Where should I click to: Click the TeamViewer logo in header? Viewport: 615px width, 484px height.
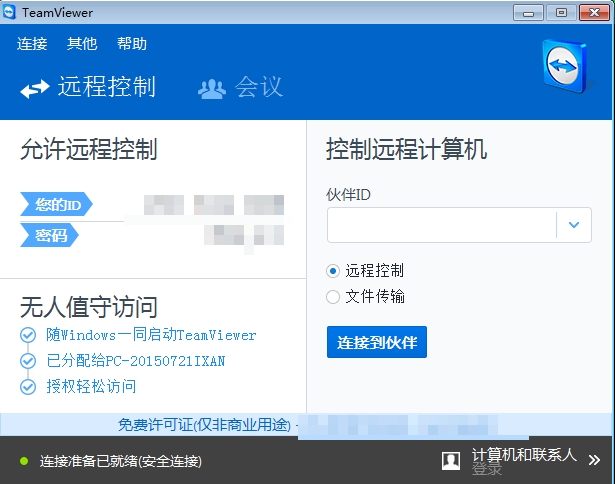point(565,66)
